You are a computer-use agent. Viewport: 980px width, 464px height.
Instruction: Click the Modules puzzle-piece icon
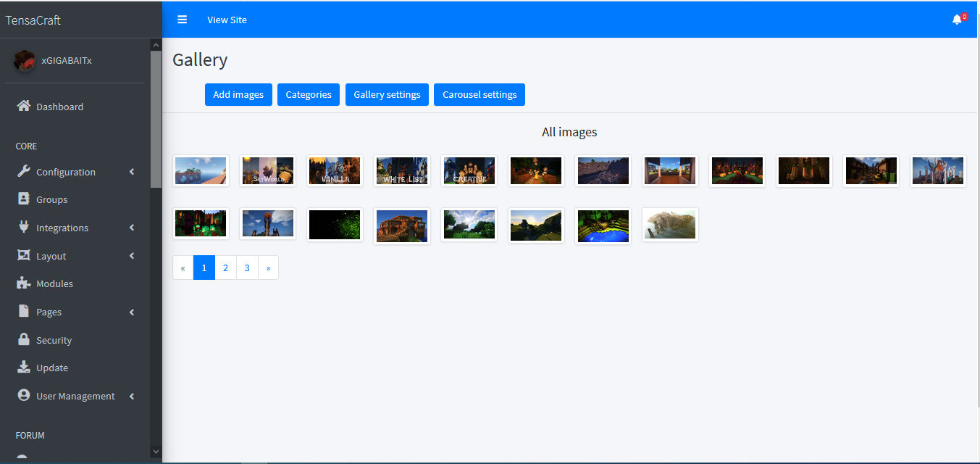(24, 283)
